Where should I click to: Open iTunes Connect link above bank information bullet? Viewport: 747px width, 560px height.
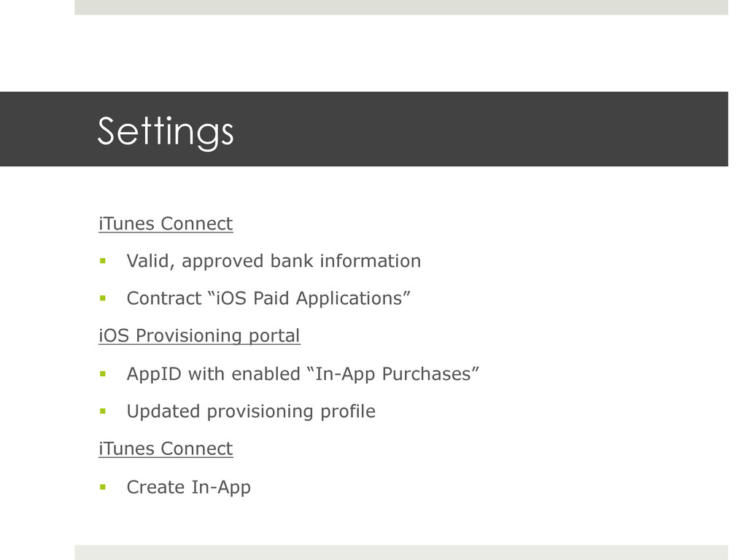[166, 223]
